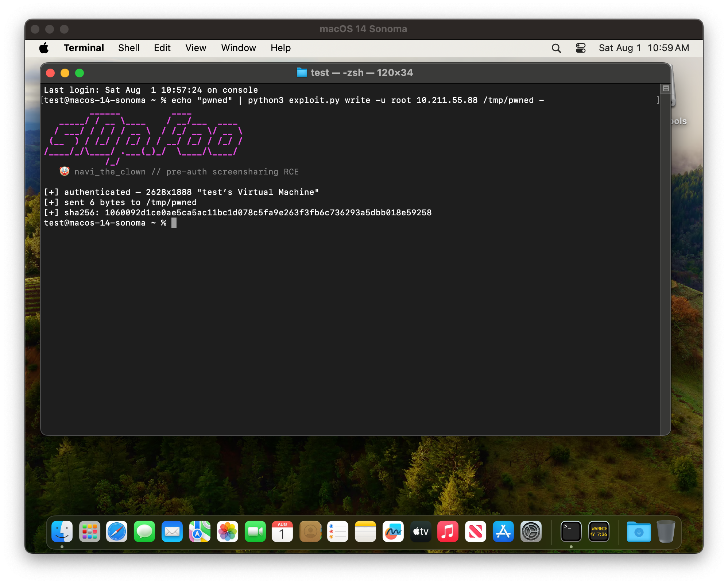Open Reminders from the Dock
The width and height of the screenshot is (728, 584).
click(x=338, y=531)
